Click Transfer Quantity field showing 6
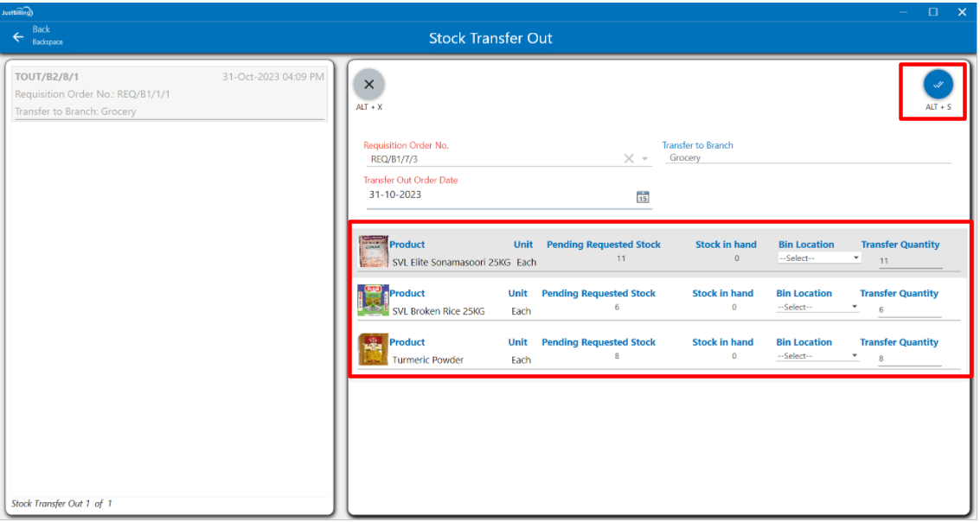Image resolution: width=980 pixels, height=522 pixels. (x=908, y=309)
